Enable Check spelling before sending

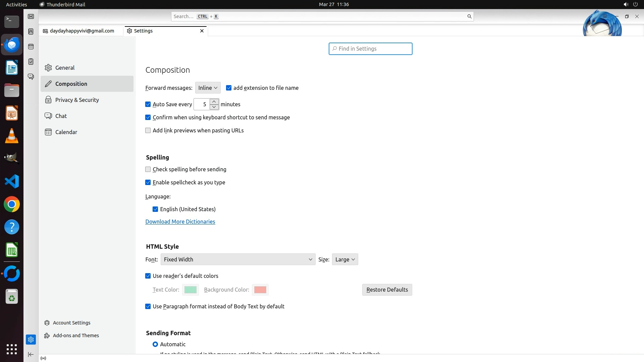(148, 170)
